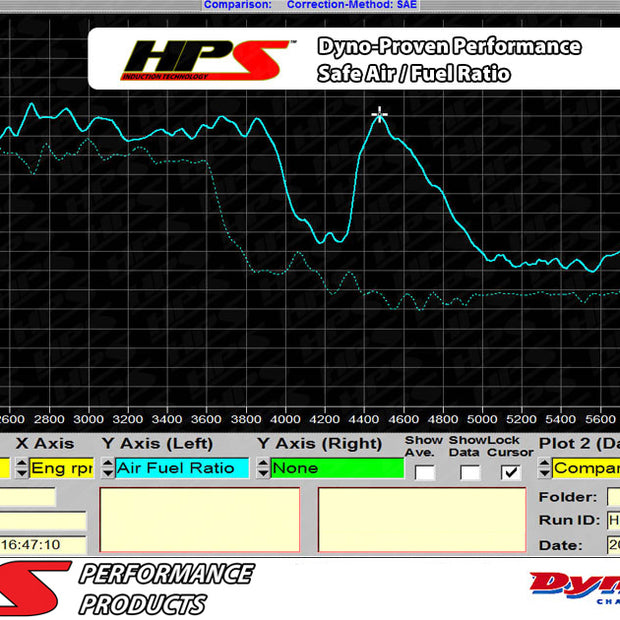The image size is (620, 620).
Task: Open the Y Axis (Right) None selector
Action: pyautogui.click(x=337, y=468)
